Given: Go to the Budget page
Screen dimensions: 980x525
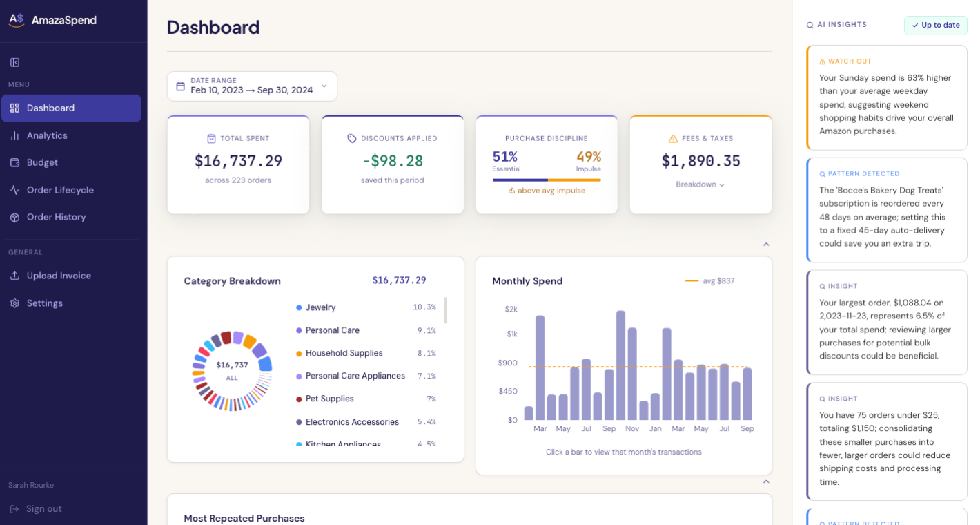Looking at the screenshot, I should [x=71, y=162].
